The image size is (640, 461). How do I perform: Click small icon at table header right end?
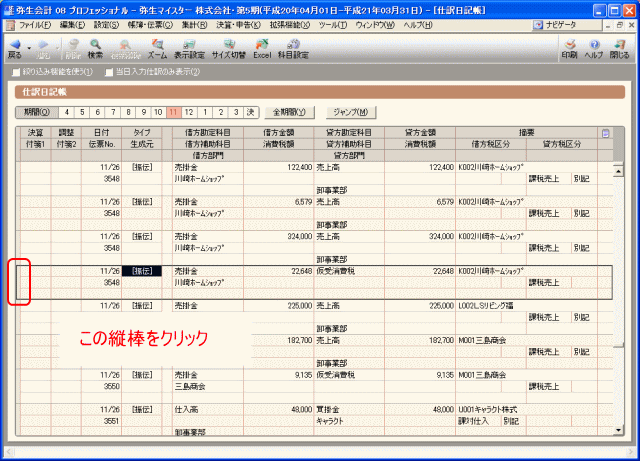pyautogui.click(x=605, y=133)
